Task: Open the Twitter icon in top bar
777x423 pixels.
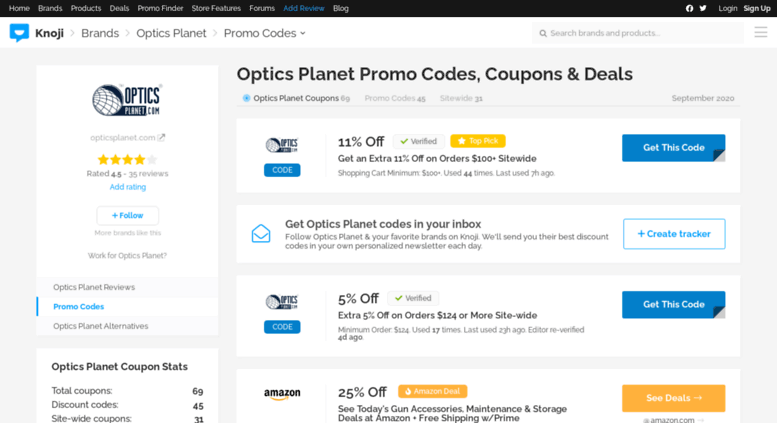Action: (x=703, y=8)
